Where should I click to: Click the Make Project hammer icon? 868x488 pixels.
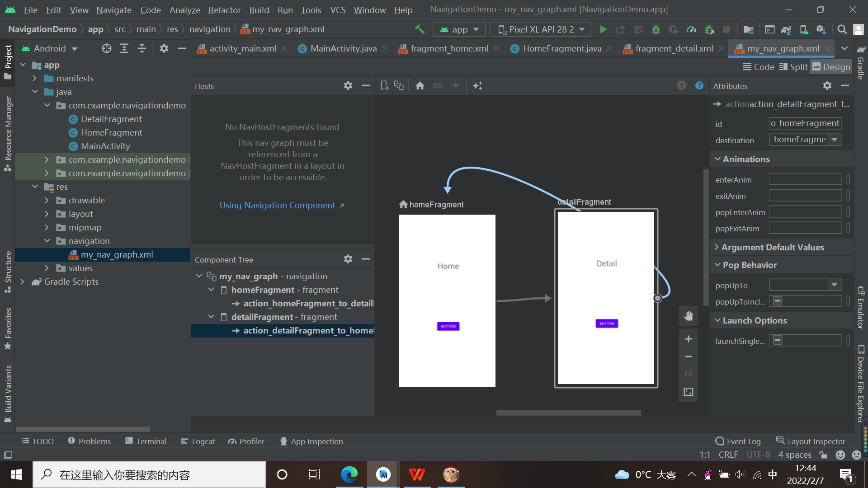[420, 29]
